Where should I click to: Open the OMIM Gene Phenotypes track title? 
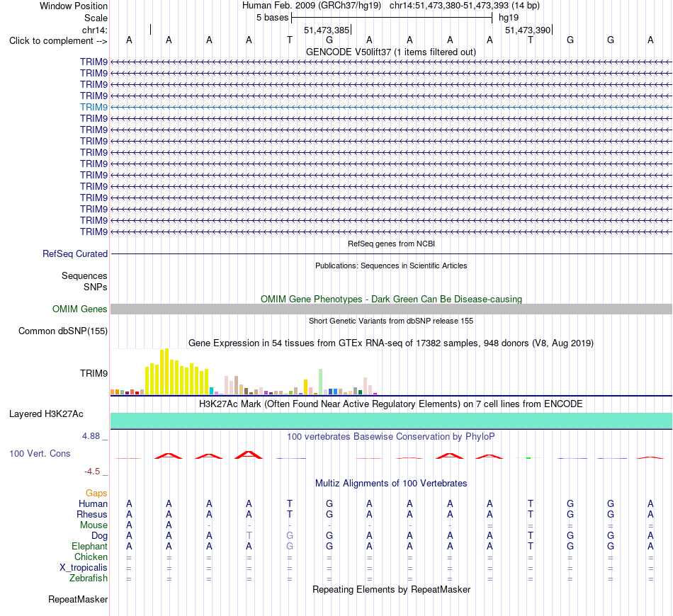391,299
